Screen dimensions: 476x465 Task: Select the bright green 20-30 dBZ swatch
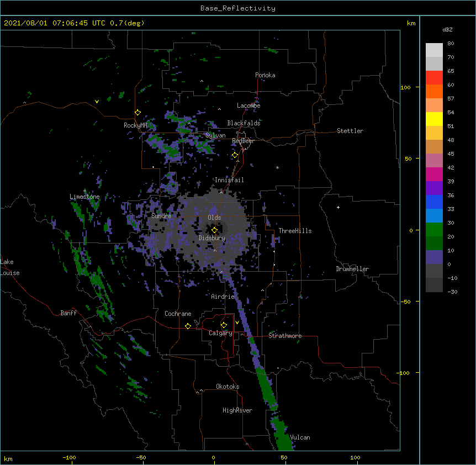(x=434, y=230)
